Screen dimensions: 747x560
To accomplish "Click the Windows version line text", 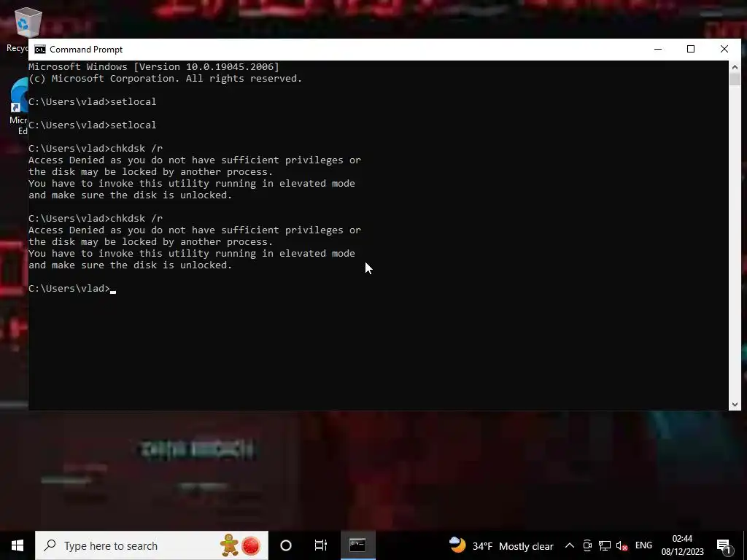I will click(x=154, y=66).
